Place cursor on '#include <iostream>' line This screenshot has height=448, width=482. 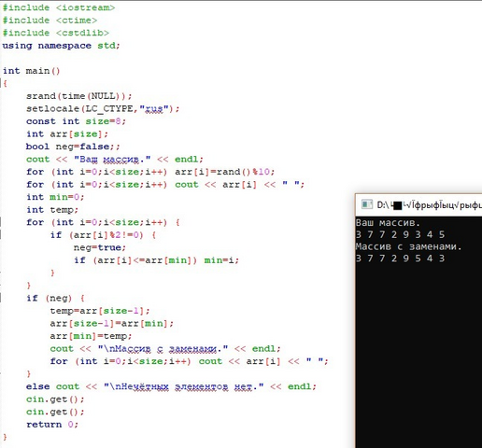click(x=59, y=7)
